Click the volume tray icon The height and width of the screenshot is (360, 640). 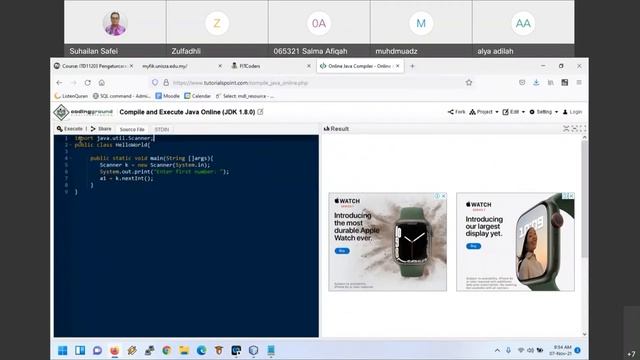pos(530,350)
